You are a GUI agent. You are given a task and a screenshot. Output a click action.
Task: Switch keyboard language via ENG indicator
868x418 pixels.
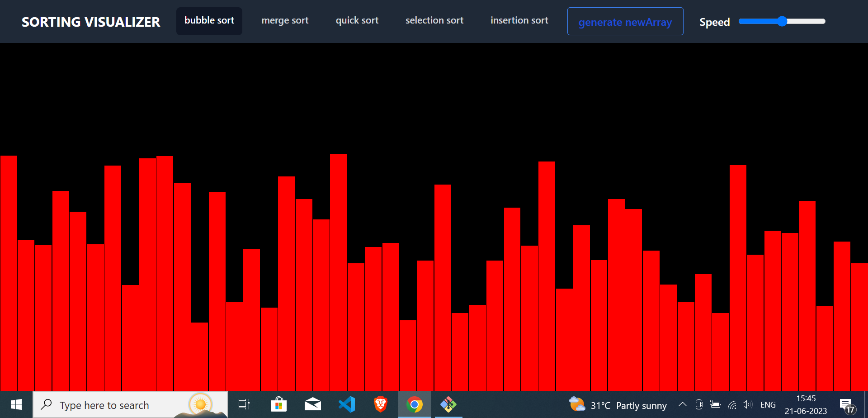point(768,404)
